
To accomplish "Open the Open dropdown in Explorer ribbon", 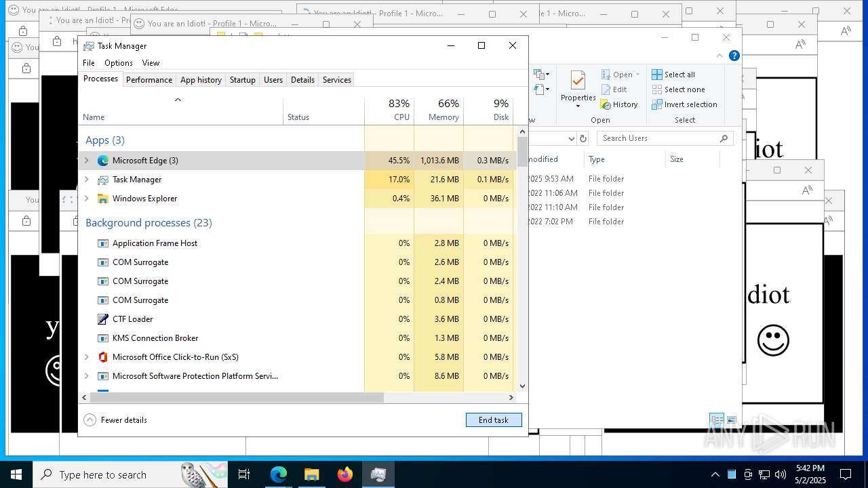I will click(x=637, y=75).
